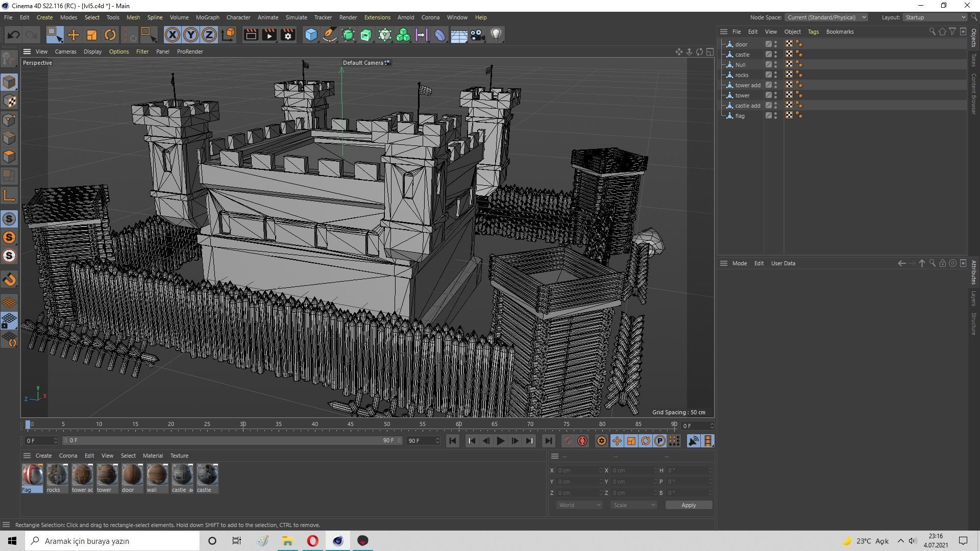Viewport: 980px width, 551px height.
Task: Select the Scale tool
Action: pyautogui.click(x=92, y=35)
